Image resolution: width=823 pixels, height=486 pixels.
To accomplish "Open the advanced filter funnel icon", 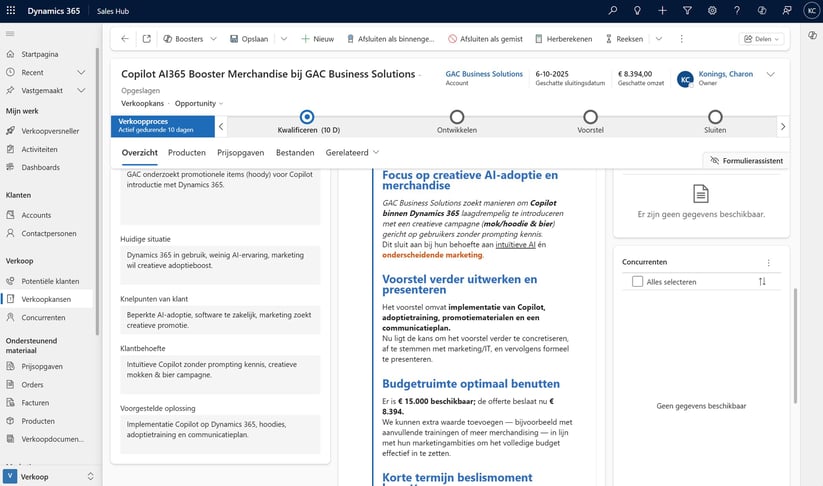I will point(687,10).
